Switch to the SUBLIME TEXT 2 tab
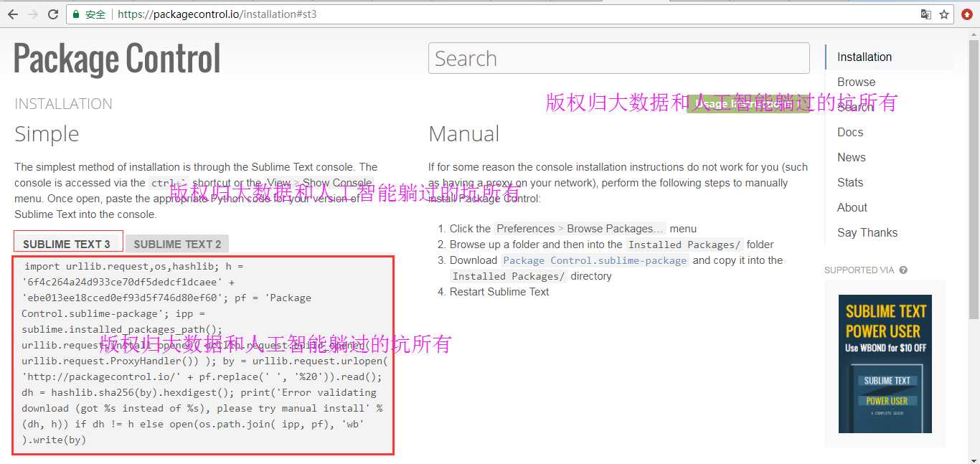This screenshot has width=980, height=464. 177,244
